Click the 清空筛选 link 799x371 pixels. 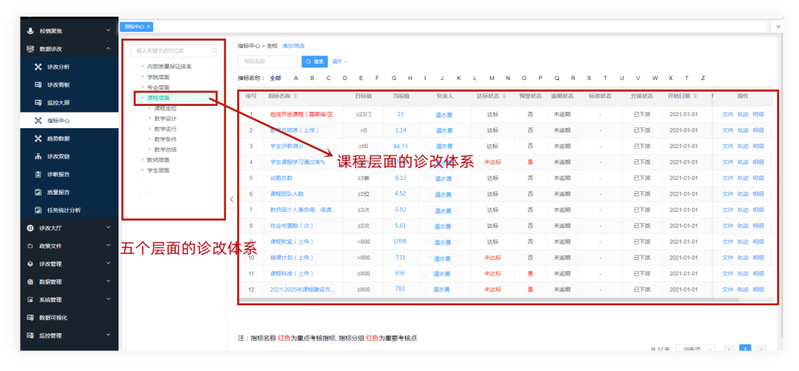click(x=293, y=46)
